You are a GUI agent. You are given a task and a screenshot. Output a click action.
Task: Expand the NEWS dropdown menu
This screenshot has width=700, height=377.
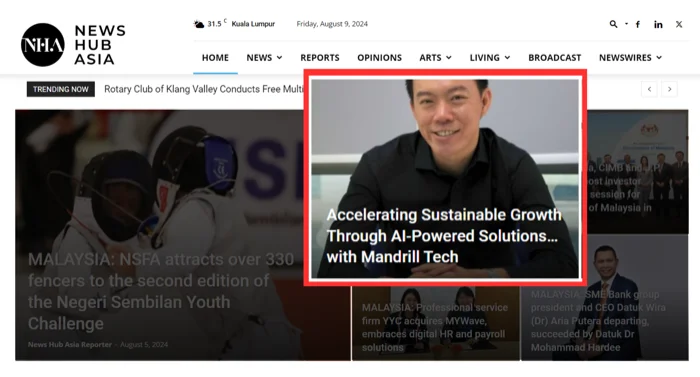(x=264, y=58)
